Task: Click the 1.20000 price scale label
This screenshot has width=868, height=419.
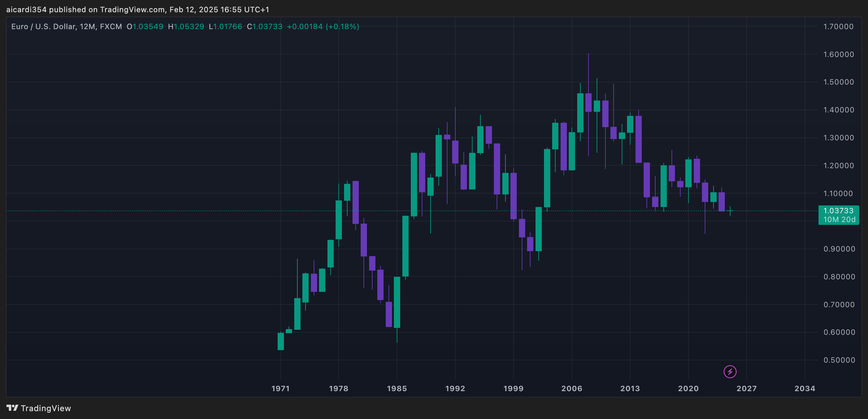Action: (x=838, y=165)
